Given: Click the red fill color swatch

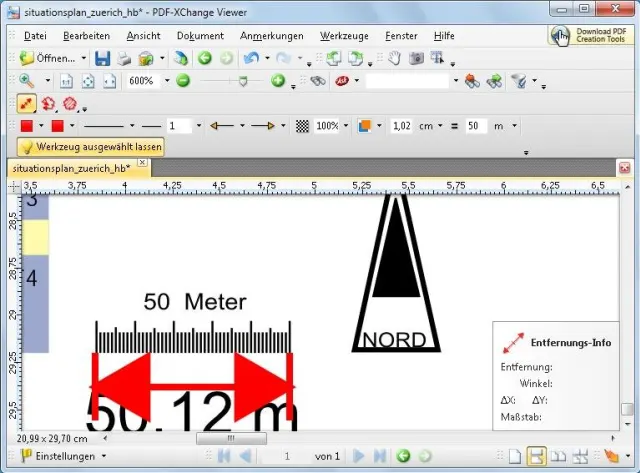Looking at the screenshot, I should pos(58,126).
